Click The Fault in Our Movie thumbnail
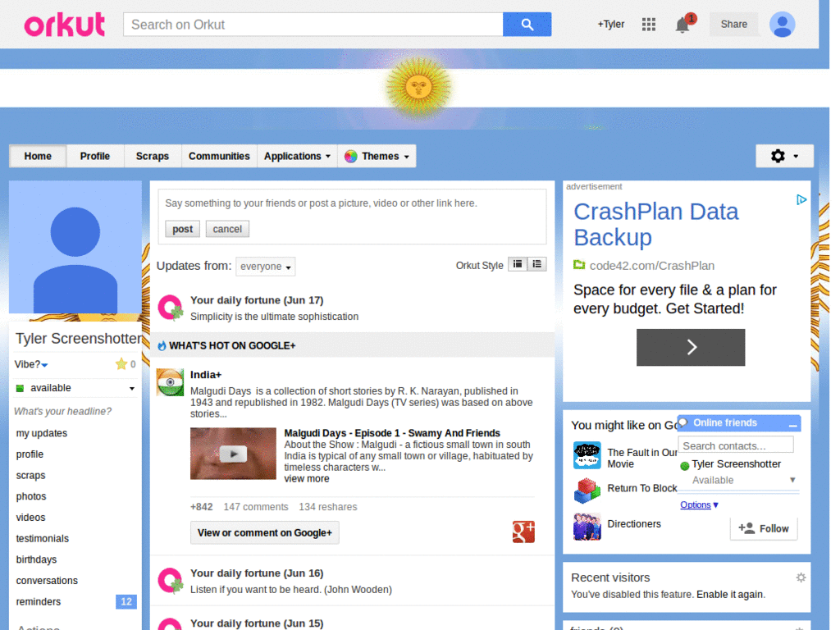Screen dimensions: 840x630 point(587,455)
